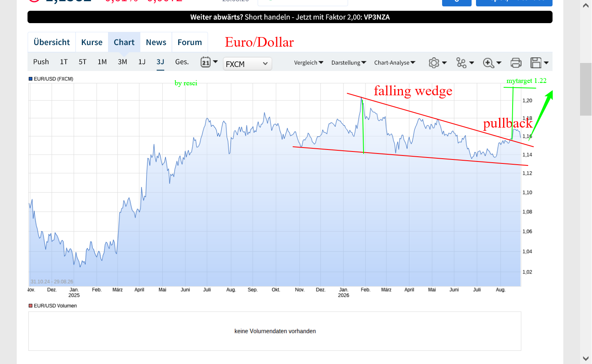
Task: Expand the Vergleich dropdown
Action: [309, 63]
